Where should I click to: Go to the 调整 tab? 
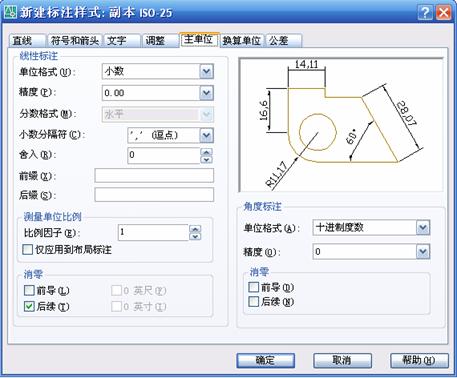(x=160, y=41)
